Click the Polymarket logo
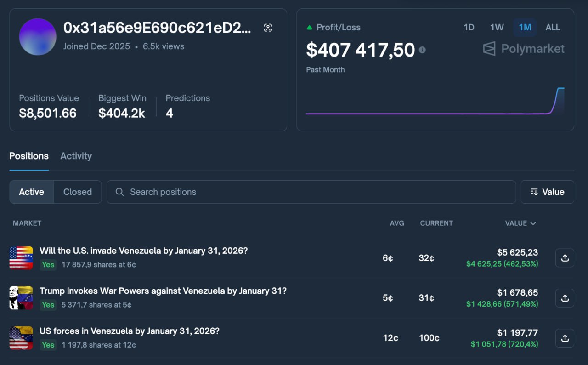Screen dimensions: 588x365 point(524,49)
